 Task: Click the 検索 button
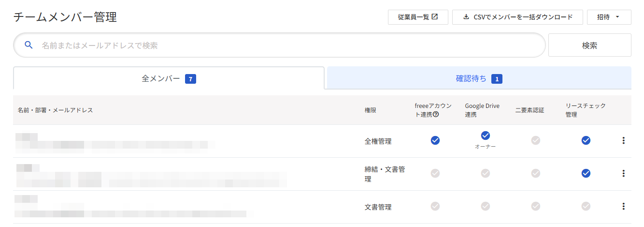(589, 45)
